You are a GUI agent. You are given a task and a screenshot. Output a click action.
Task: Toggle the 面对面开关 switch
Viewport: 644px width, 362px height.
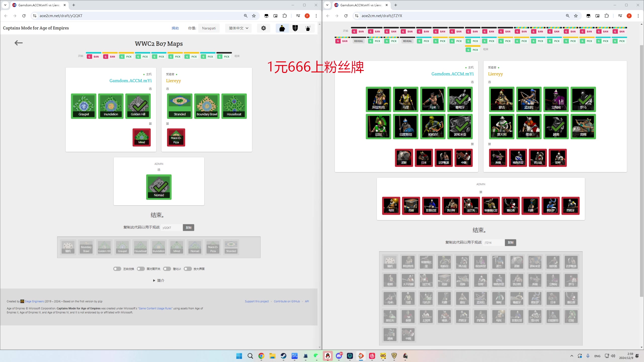point(141,269)
